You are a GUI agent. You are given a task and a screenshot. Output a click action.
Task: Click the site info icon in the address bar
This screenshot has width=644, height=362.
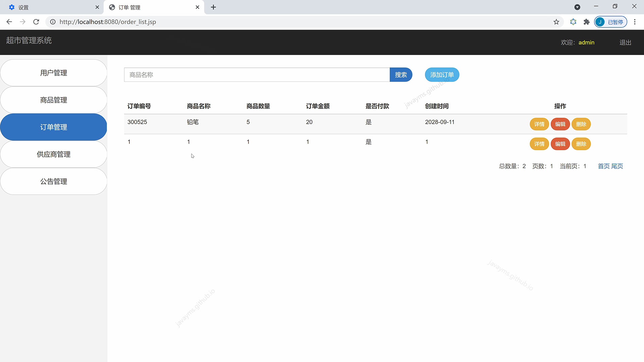tap(53, 22)
